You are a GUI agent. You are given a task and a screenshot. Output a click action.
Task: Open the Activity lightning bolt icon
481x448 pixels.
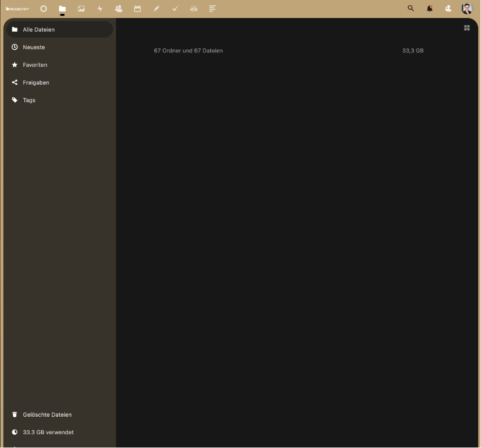click(100, 8)
